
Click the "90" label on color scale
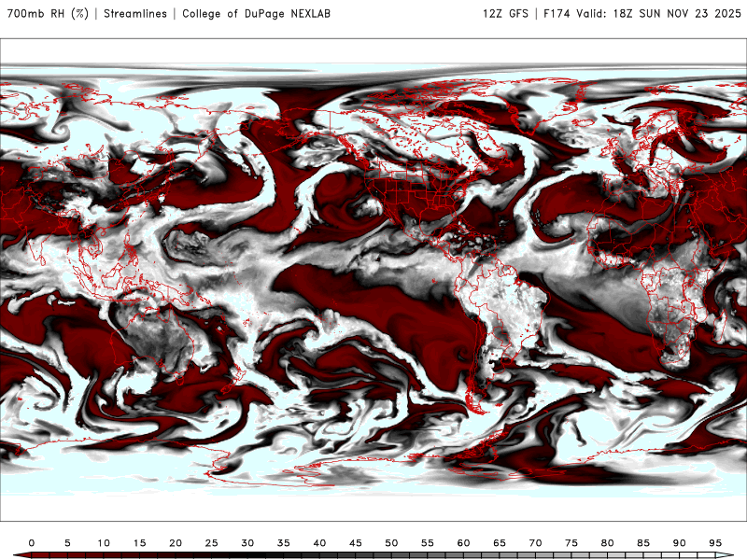point(680,543)
